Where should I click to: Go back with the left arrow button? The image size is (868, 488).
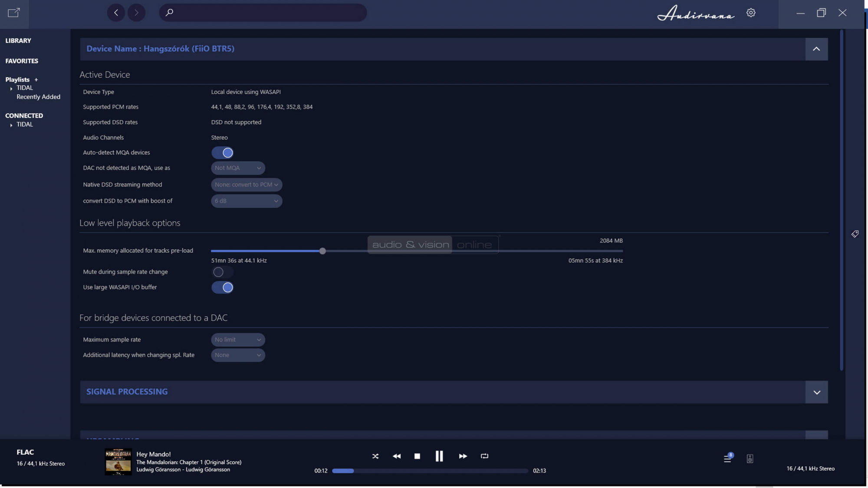coord(116,13)
